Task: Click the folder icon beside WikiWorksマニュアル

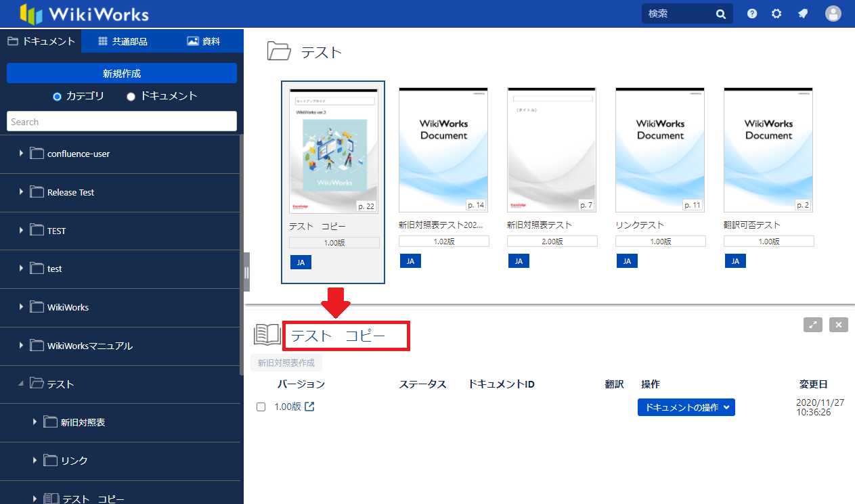Action: coord(37,346)
